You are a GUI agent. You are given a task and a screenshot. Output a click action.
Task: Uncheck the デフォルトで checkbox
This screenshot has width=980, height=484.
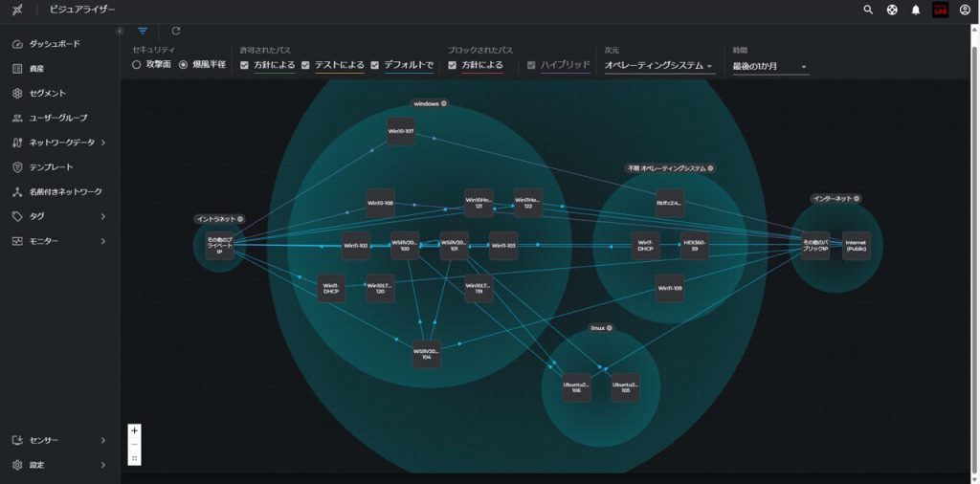point(375,65)
